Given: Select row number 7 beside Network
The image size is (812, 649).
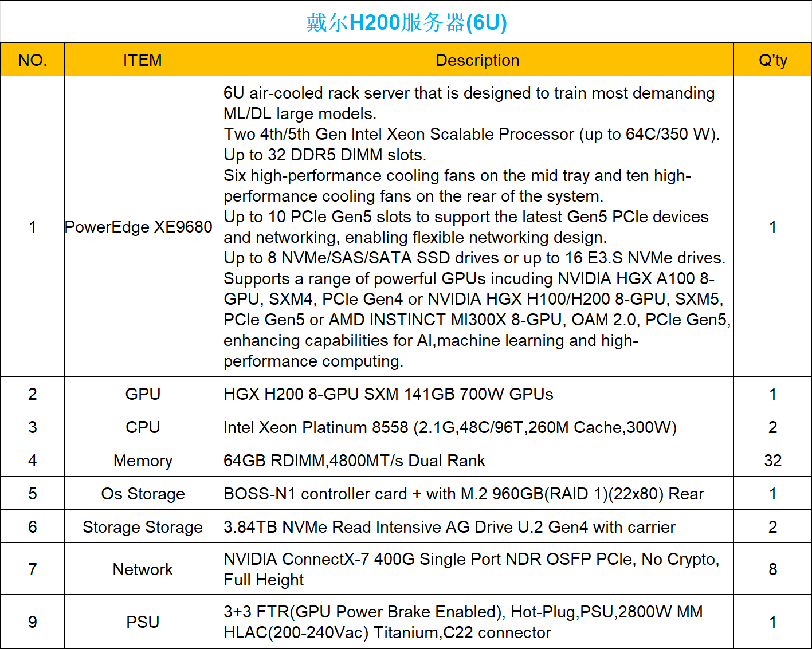Looking at the screenshot, I should 33,569.
